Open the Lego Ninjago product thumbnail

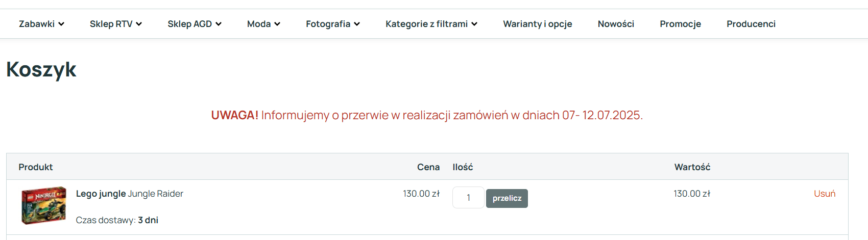44,205
